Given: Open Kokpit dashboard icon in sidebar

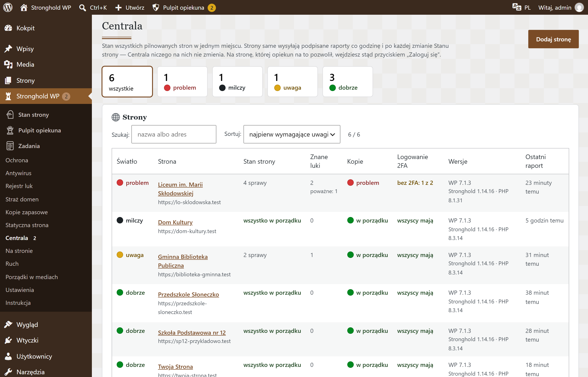Looking at the screenshot, I should pyautogui.click(x=8, y=28).
